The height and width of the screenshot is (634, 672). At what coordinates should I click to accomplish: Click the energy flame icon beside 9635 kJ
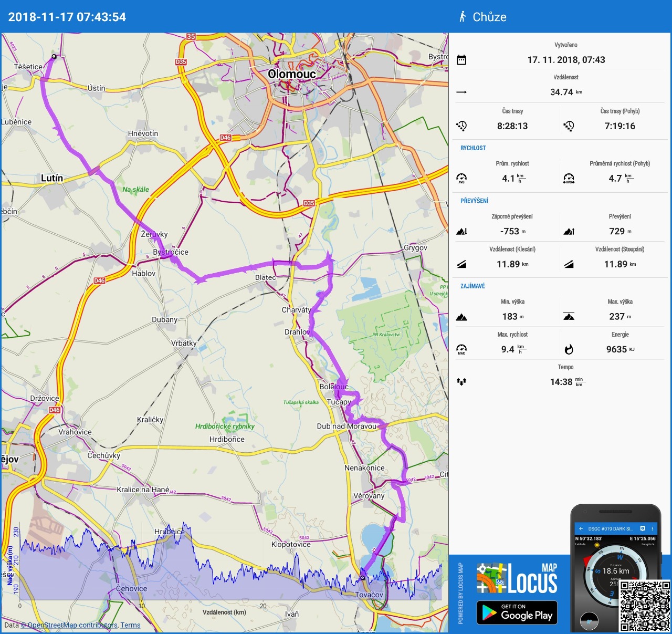coord(569,349)
